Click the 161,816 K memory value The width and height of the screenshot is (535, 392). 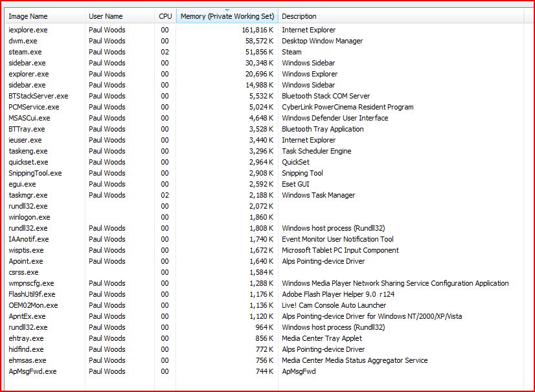258,30
